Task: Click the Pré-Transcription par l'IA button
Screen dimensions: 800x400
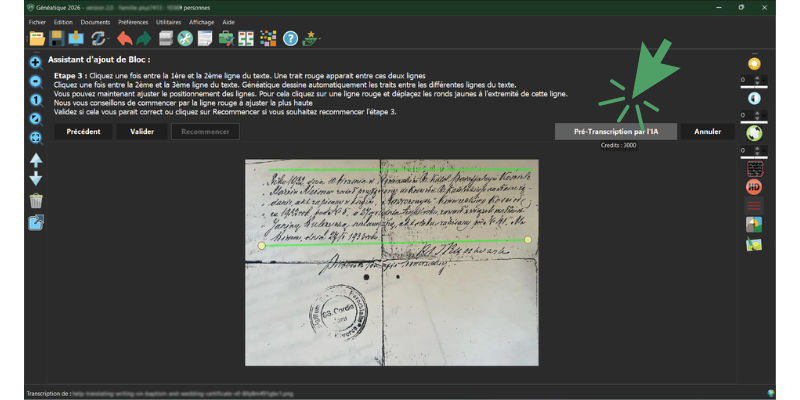Action: tap(616, 132)
